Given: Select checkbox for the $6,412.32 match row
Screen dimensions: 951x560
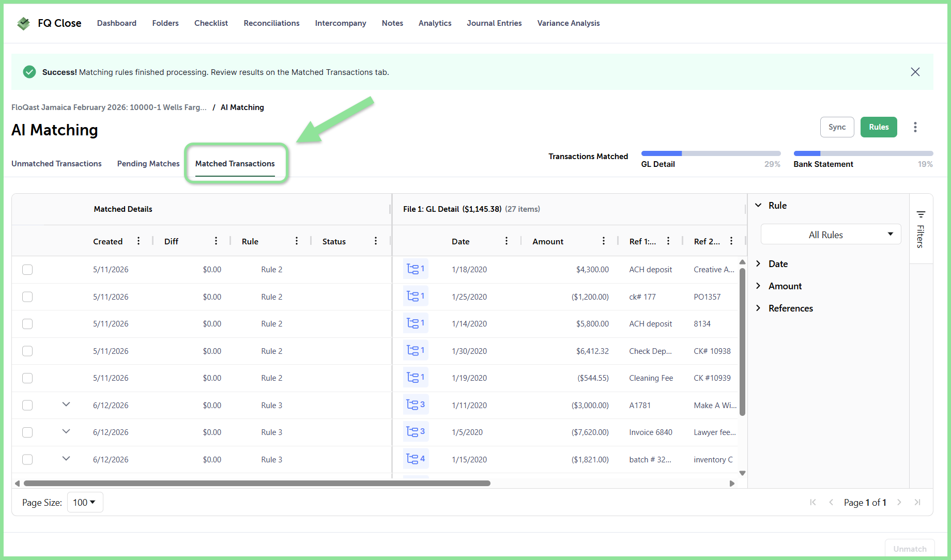Looking at the screenshot, I should [27, 351].
